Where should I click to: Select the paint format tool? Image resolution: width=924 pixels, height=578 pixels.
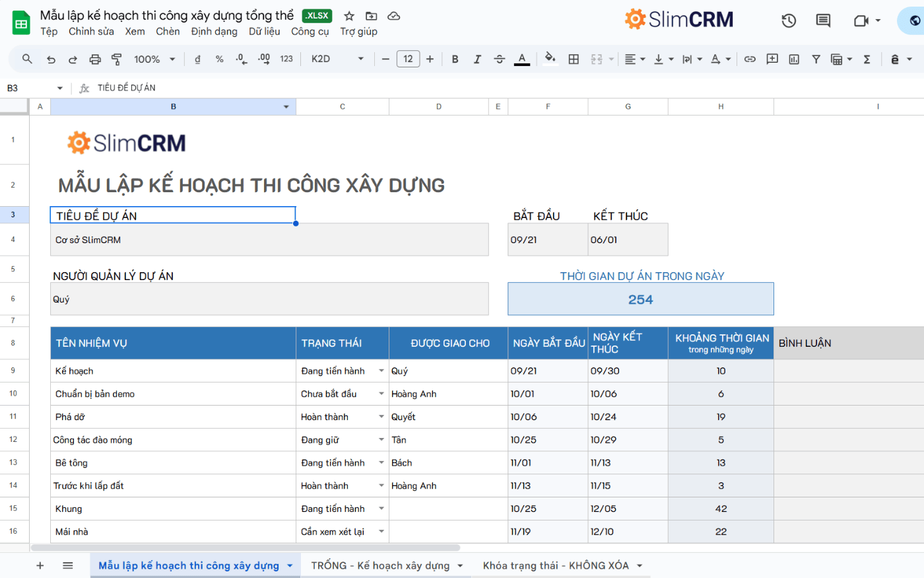point(117,59)
